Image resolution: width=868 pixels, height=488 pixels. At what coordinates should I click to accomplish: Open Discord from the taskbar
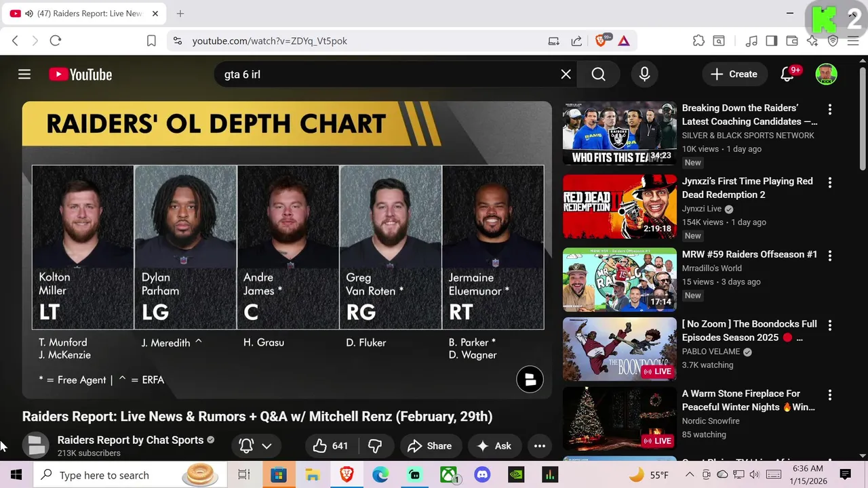pos(482,475)
